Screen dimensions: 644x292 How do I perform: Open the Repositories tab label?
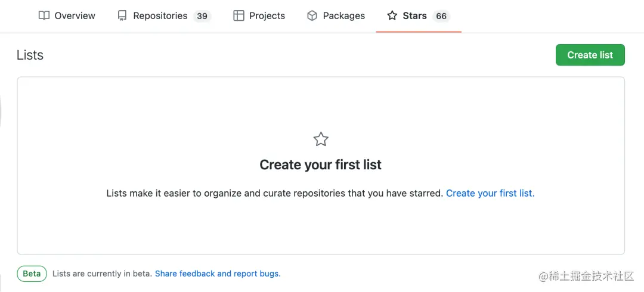pos(160,15)
